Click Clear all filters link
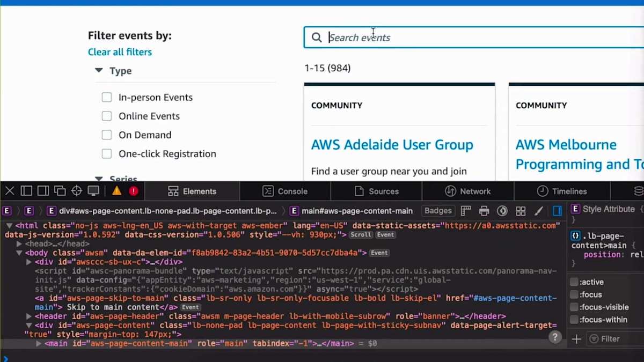This screenshot has height=362, width=644. pyautogui.click(x=120, y=52)
